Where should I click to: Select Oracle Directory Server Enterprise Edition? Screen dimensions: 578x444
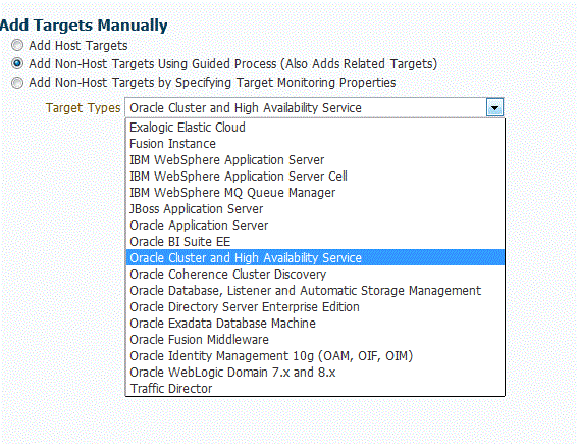tap(315, 307)
